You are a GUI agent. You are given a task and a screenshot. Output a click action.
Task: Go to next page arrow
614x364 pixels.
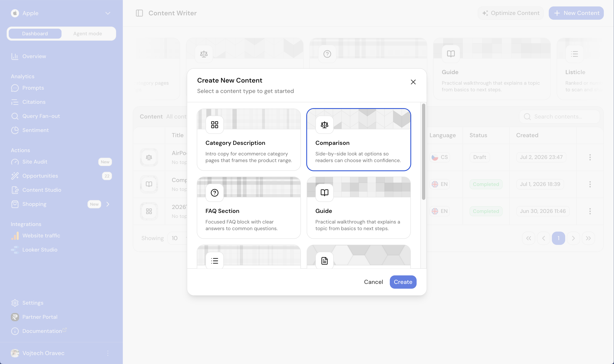coord(573,238)
